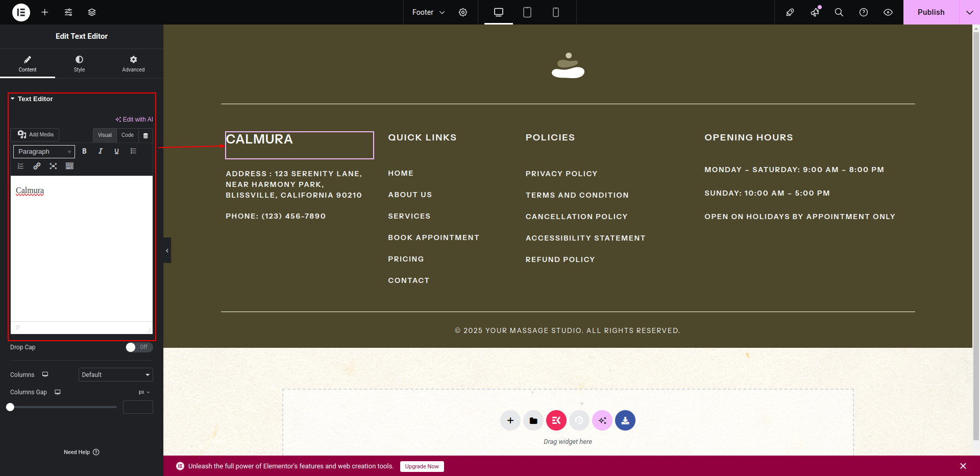Screen dimensions: 980x476
Task: Click the insert link icon
Action: (37, 166)
